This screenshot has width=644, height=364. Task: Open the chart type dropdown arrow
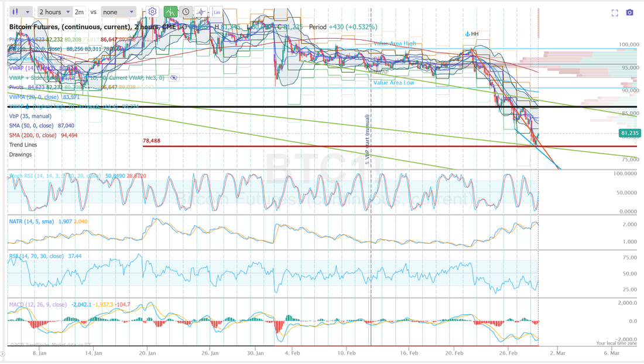pos(28,12)
